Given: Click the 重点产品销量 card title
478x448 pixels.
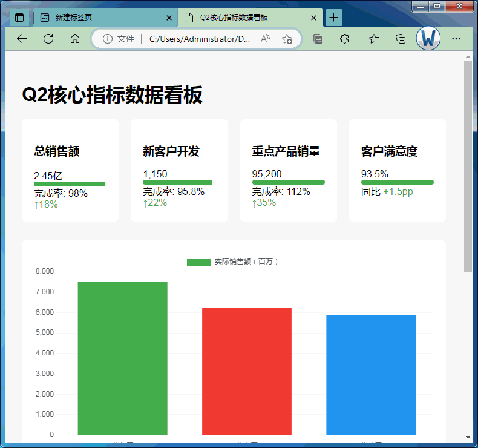Looking at the screenshot, I should (286, 151).
